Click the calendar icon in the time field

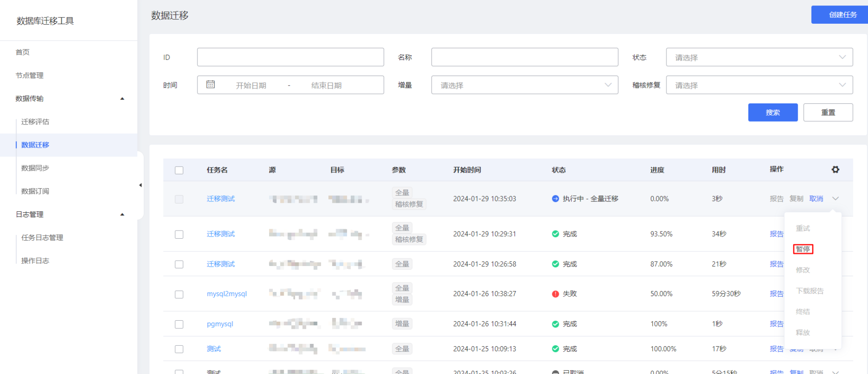click(x=210, y=85)
